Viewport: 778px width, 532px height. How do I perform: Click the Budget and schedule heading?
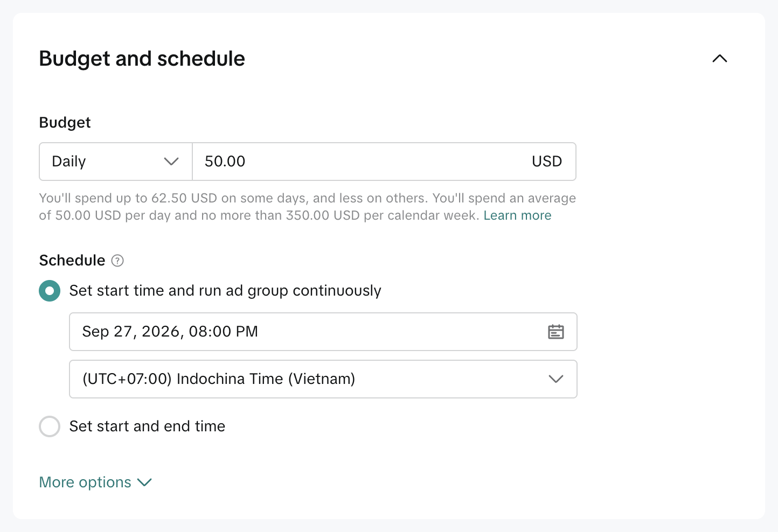[142, 59]
